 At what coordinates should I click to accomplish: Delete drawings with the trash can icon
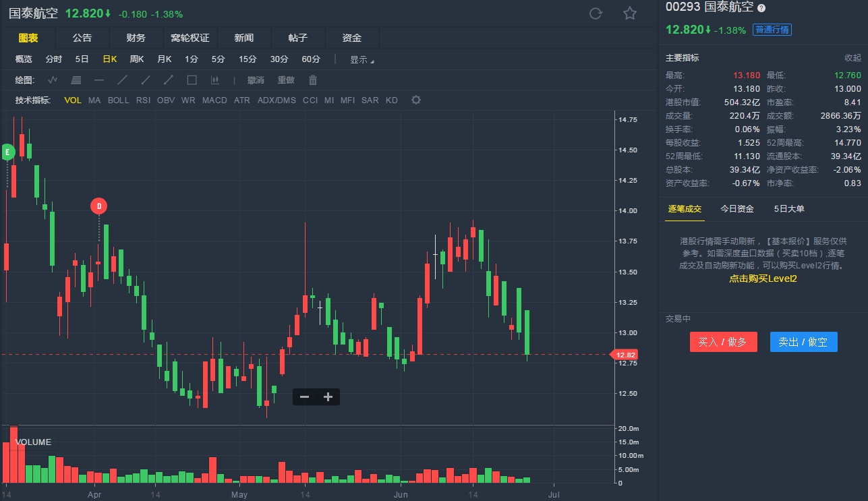(313, 80)
